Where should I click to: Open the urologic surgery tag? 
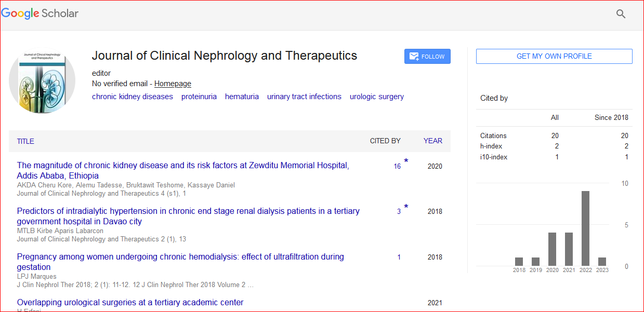point(377,97)
